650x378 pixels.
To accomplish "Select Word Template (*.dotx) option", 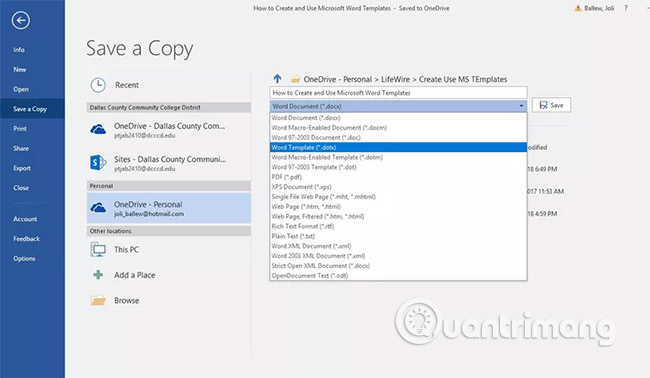I will point(398,147).
